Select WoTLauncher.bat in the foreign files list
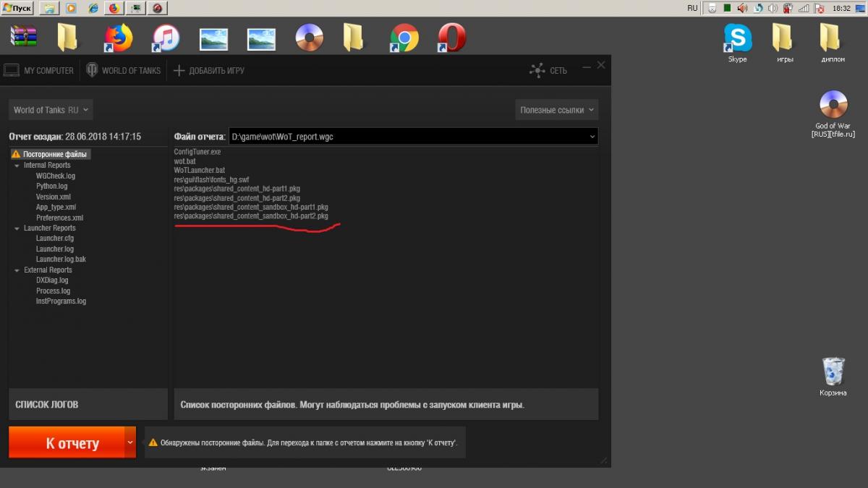The image size is (868, 488). pyautogui.click(x=200, y=171)
